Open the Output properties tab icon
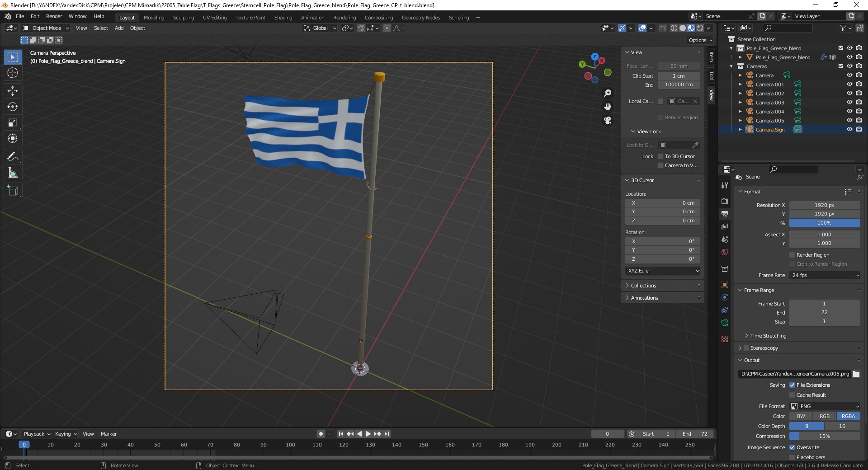The height and width of the screenshot is (470, 868). [x=725, y=214]
